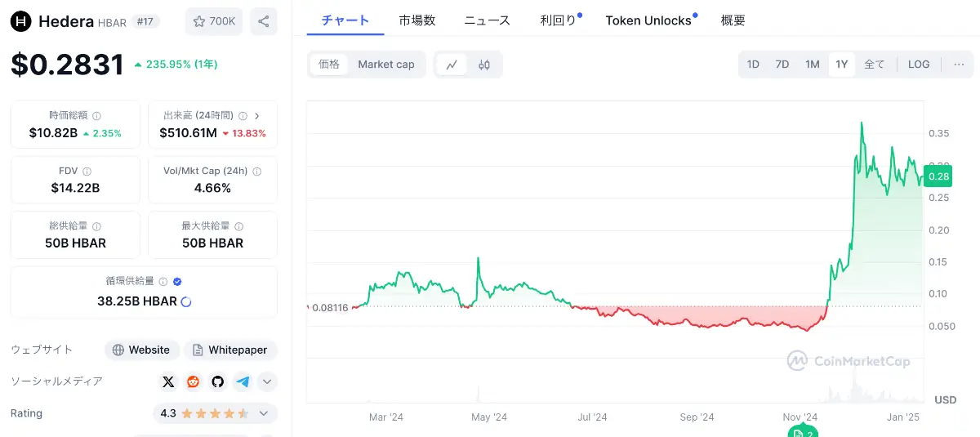
Task: Open the Whitepaper link
Action: pyautogui.click(x=230, y=350)
